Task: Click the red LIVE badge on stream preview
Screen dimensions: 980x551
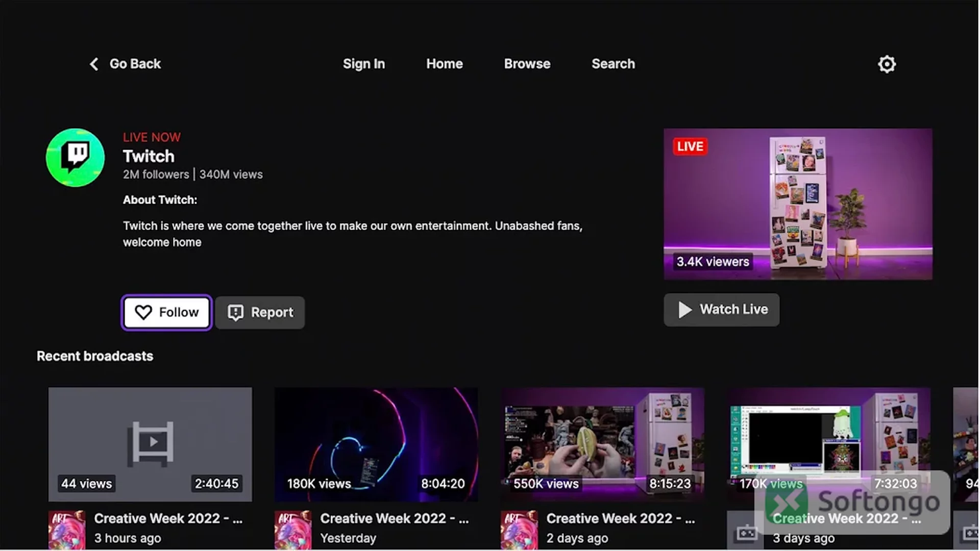Action: pos(690,146)
